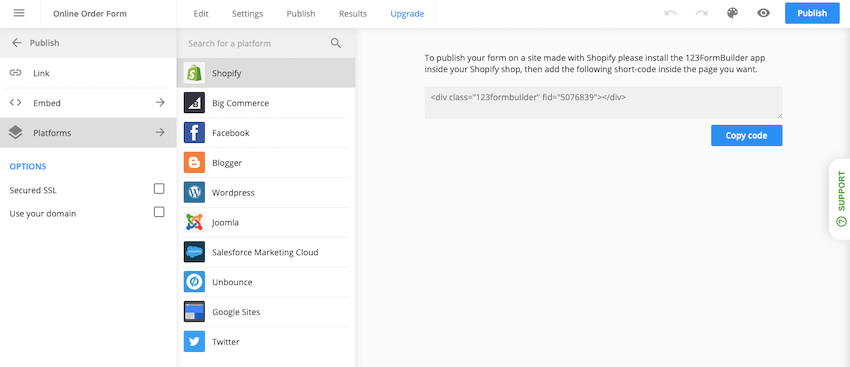
Task: Expand the Embed options arrow
Action: pyautogui.click(x=160, y=102)
